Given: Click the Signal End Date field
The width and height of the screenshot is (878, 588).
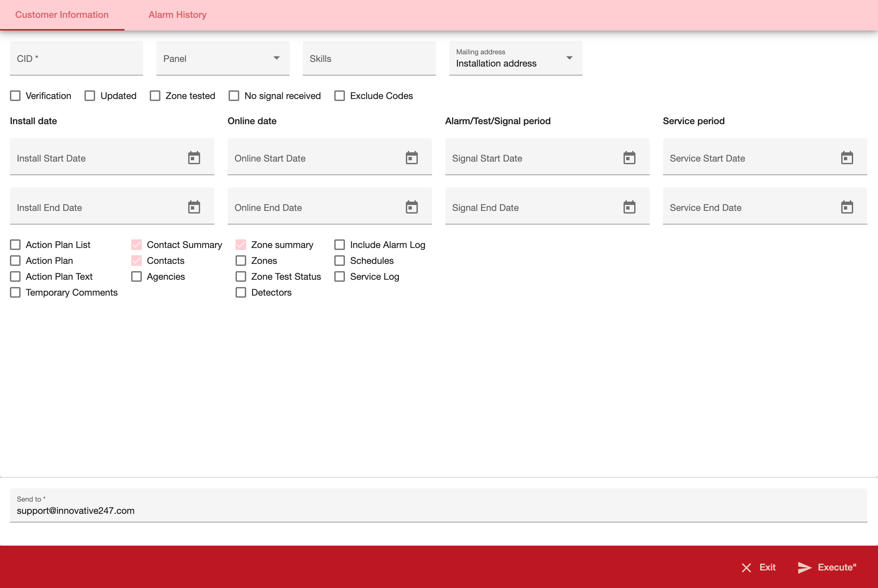Looking at the screenshot, I should click(547, 206).
